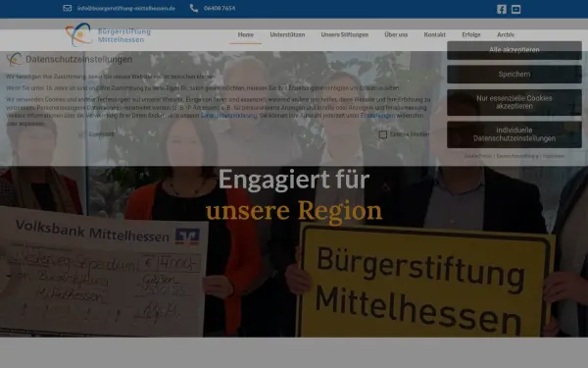Toggle the Essenziell checkbox

pyautogui.click(x=81, y=134)
